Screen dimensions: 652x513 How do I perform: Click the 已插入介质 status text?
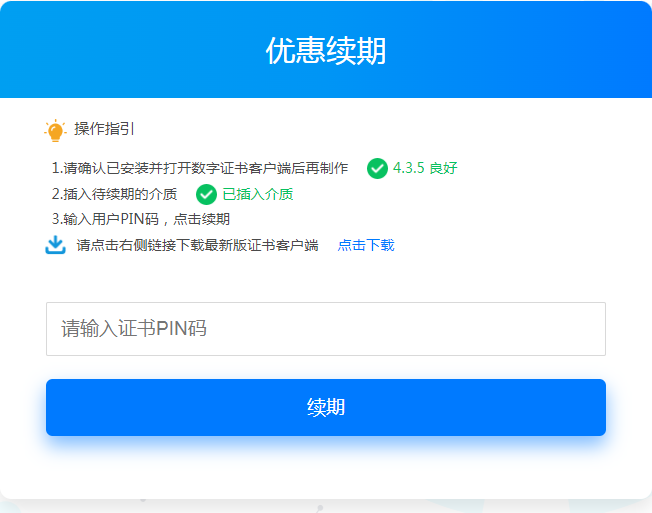click(258, 194)
